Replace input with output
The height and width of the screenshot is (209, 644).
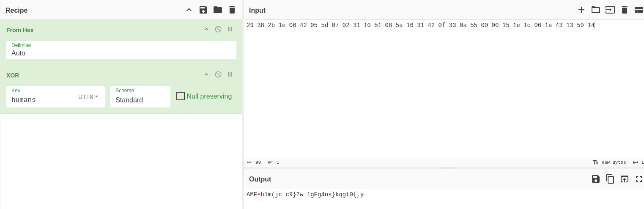coord(625,179)
